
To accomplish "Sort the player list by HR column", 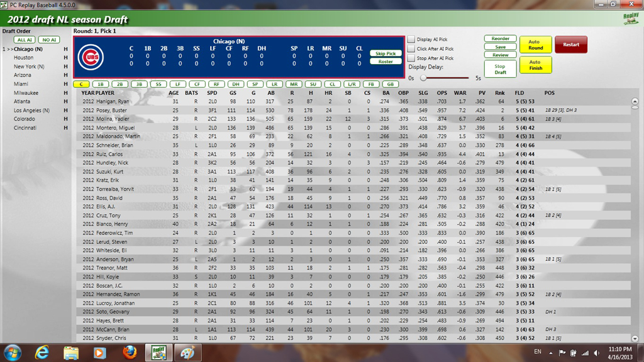I will (329, 93).
